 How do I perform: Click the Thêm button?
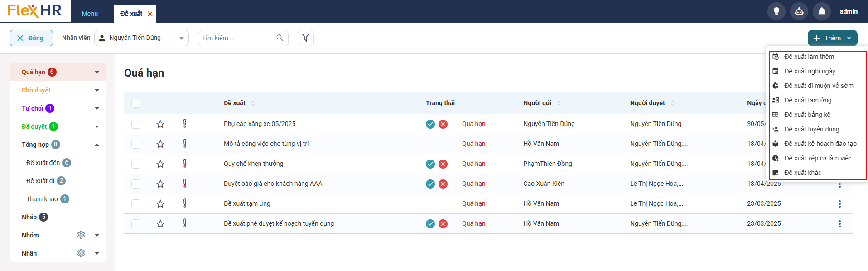coord(832,38)
